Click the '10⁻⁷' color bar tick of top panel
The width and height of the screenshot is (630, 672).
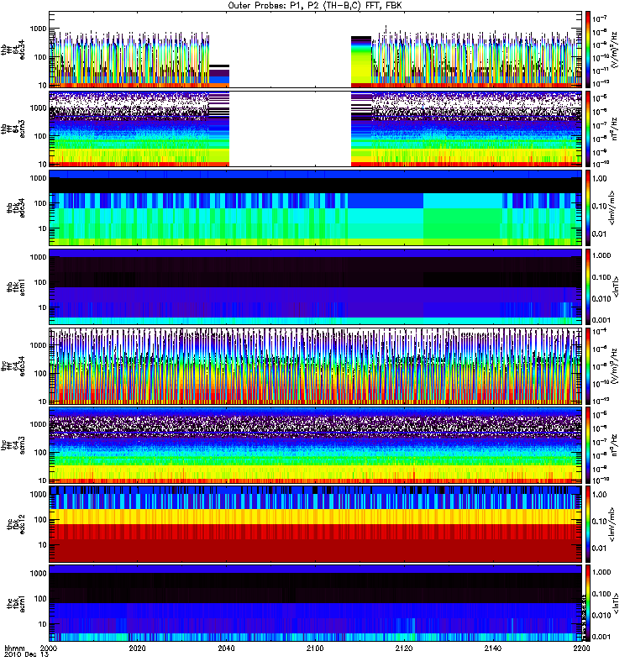(x=600, y=18)
